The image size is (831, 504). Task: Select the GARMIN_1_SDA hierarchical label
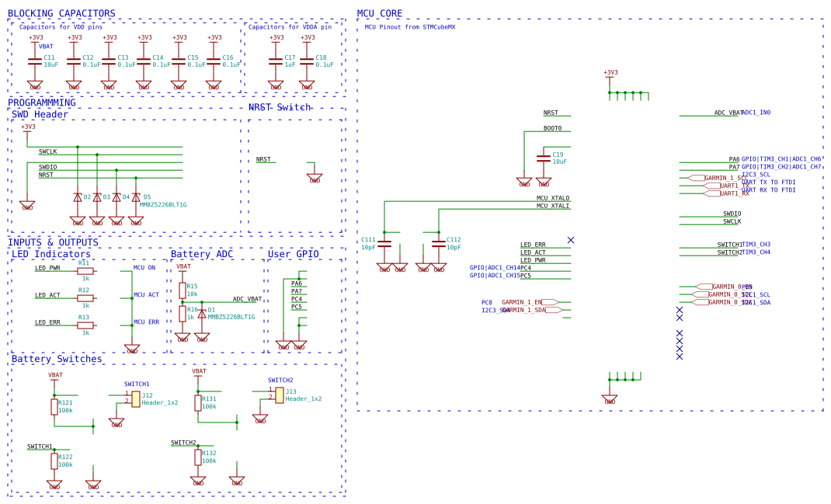coord(531,311)
